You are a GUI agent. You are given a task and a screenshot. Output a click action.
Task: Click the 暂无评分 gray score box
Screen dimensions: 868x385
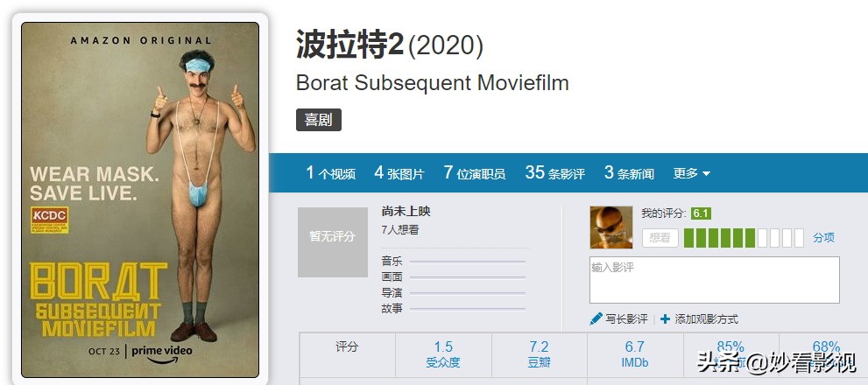(x=332, y=236)
